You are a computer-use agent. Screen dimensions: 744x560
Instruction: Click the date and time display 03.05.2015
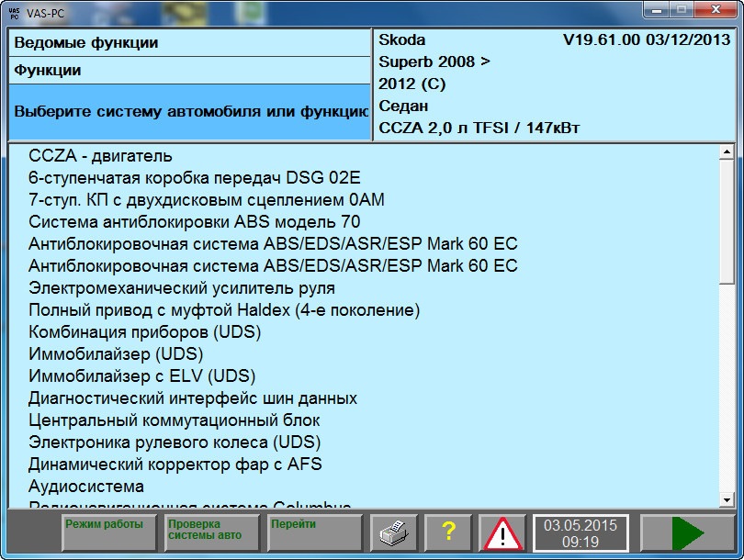pos(581,533)
